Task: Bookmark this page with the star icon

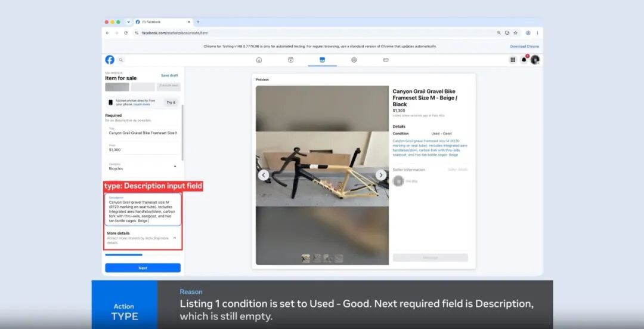Action: coord(515,33)
